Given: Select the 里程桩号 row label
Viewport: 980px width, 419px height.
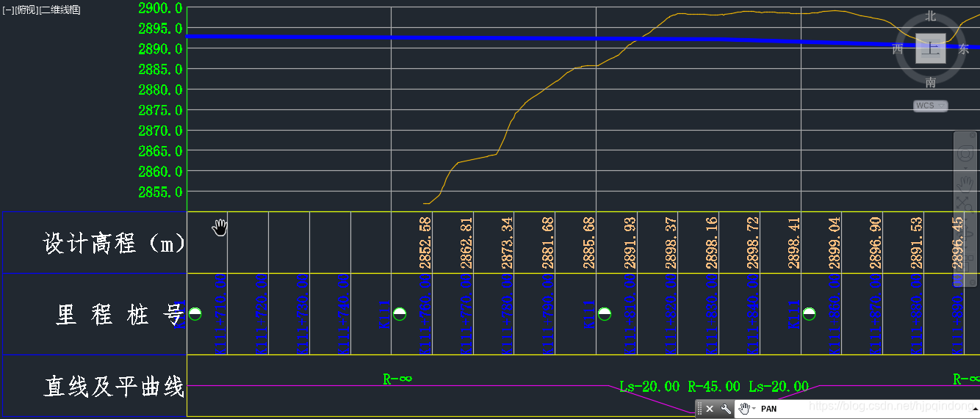Looking at the screenshot, I should [x=119, y=315].
